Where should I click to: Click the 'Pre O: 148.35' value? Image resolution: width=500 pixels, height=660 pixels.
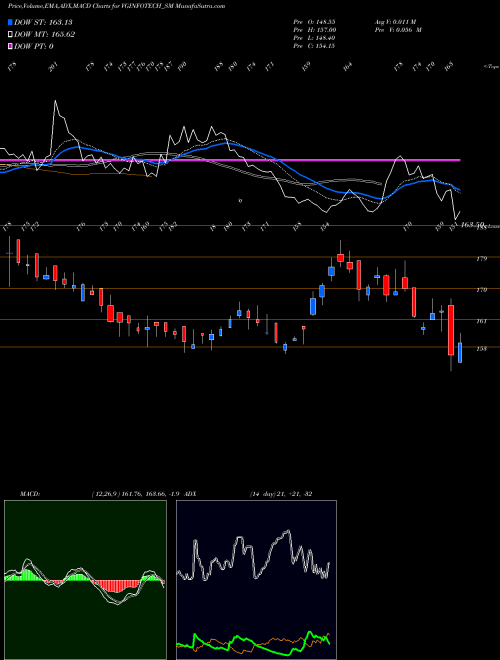click(314, 21)
